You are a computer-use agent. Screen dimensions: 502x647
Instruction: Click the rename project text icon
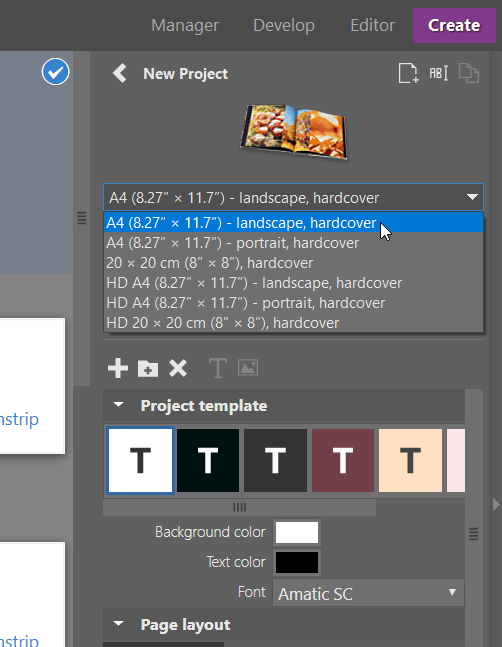point(438,73)
